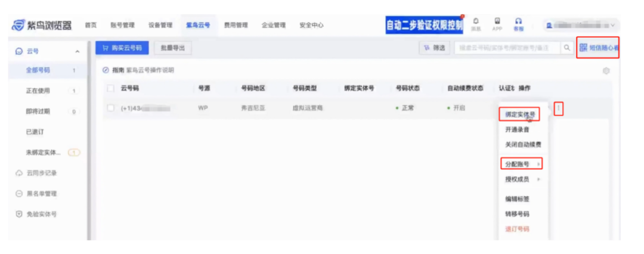The height and width of the screenshot is (254, 644).
Task: Collapse the 云号 sidebar section
Action: (x=77, y=52)
